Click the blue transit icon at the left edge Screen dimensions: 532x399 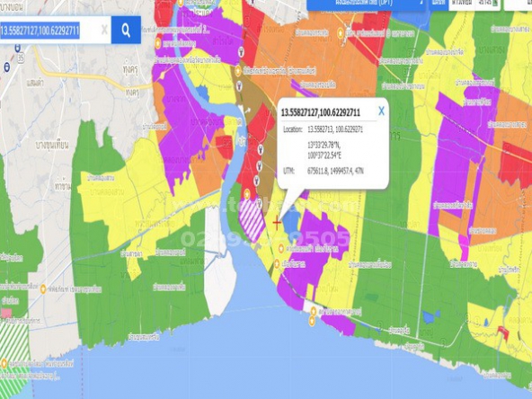coord(7,67)
